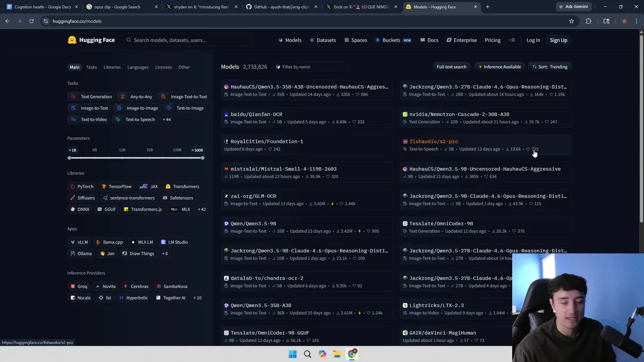Click the Sign Up button
The height and width of the screenshot is (362, 644).
558,40
